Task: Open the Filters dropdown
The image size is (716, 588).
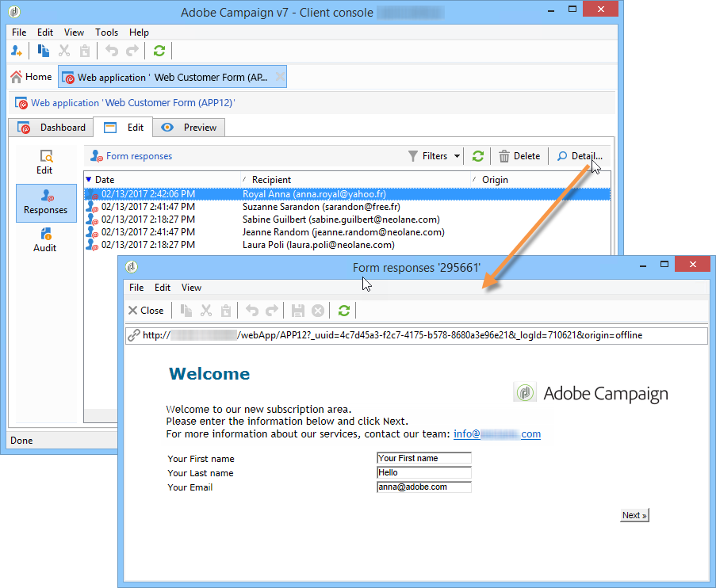Action: [x=434, y=156]
